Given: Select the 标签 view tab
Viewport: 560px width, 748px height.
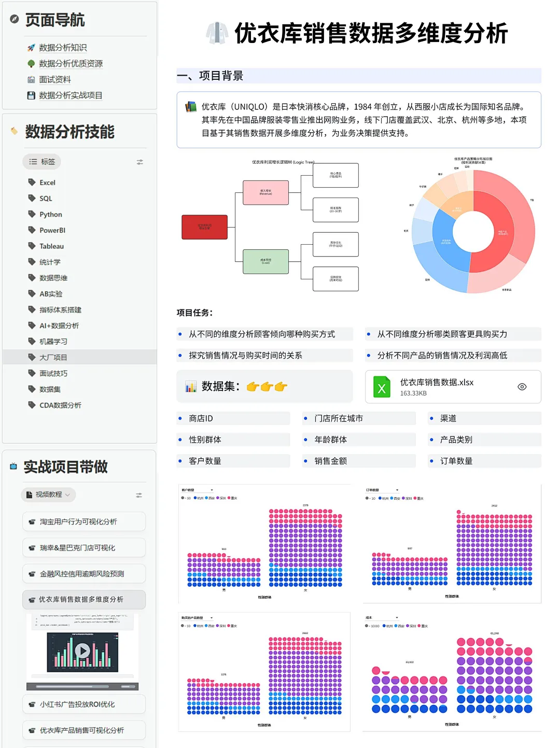Looking at the screenshot, I should (42, 162).
